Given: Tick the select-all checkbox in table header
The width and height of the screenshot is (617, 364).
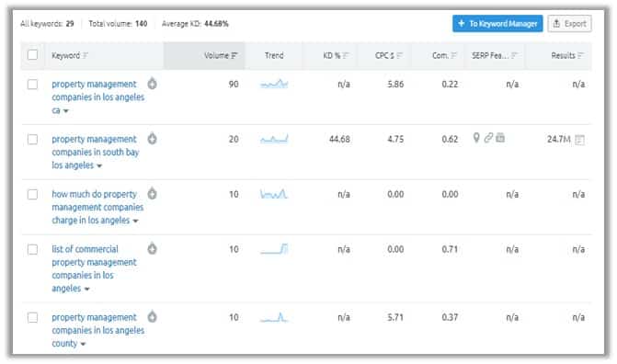Looking at the screenshot, I should 33,55.
